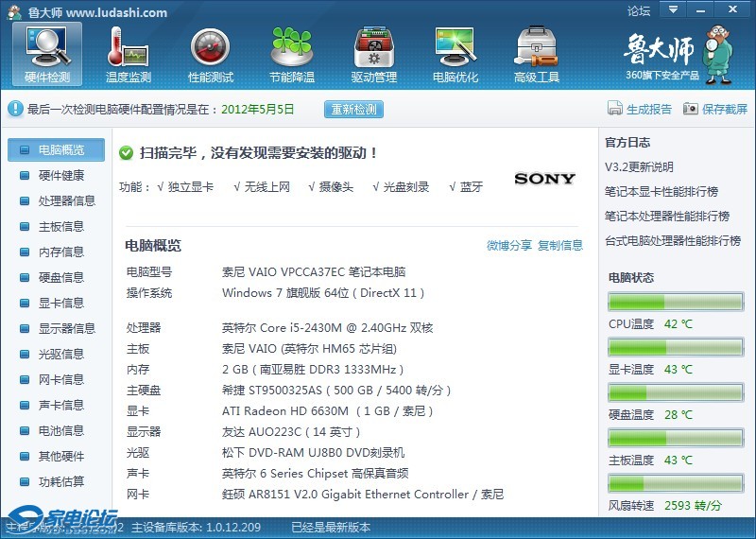Click the 友达 AUO223C display text
The image size is (756, 539).
point(291,431)
